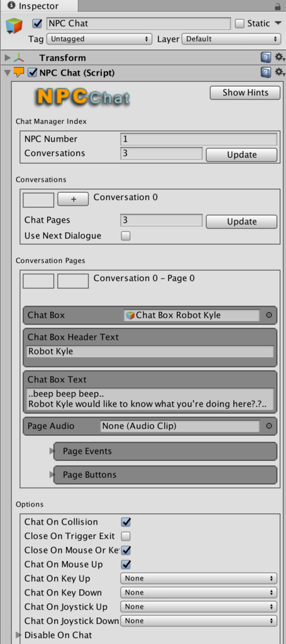Click the Options section heading
Image resolution: width=286 pixels, height=644 pixels.
point(30,504)
